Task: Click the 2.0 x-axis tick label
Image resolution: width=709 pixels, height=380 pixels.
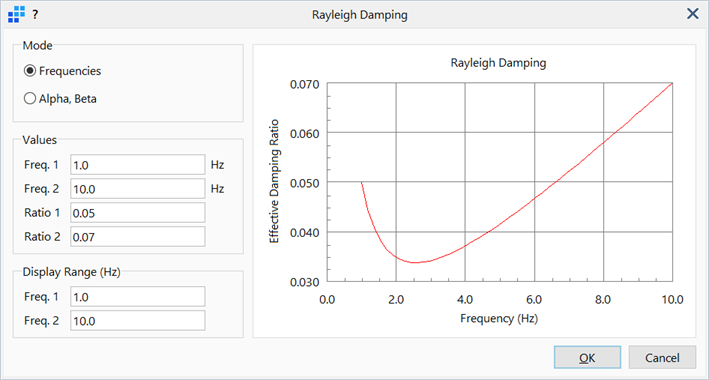Action: click(396, 299)
